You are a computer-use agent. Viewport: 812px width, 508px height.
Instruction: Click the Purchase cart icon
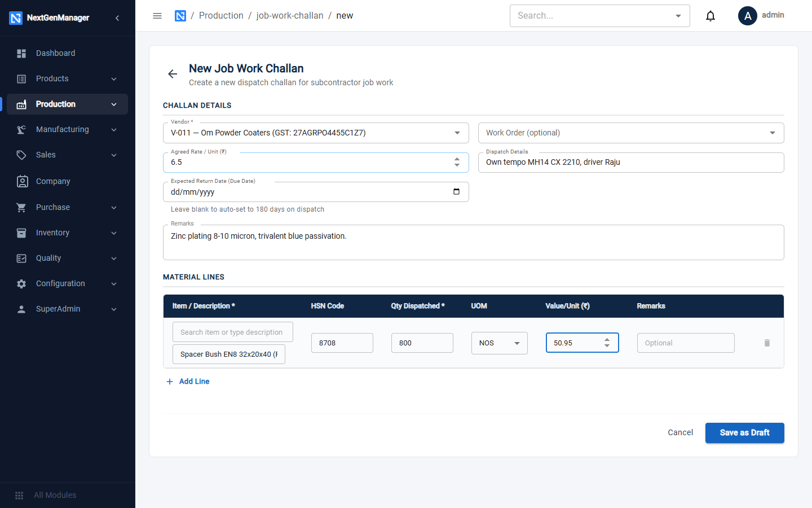tap(21, 207)
